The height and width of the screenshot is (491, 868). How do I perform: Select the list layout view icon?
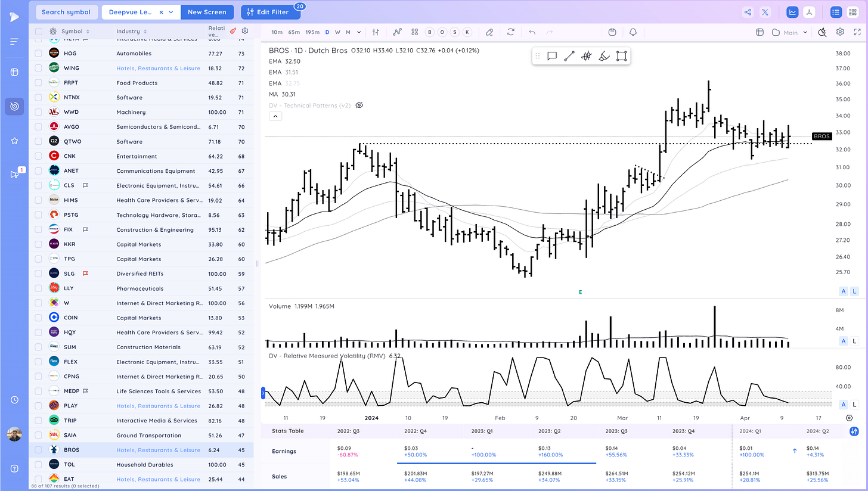click(836, 12)
